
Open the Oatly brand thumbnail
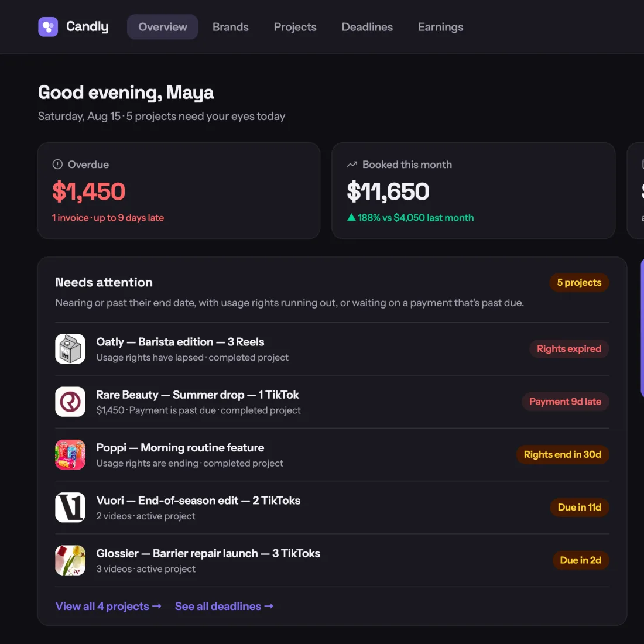click(x=70, y=349)
